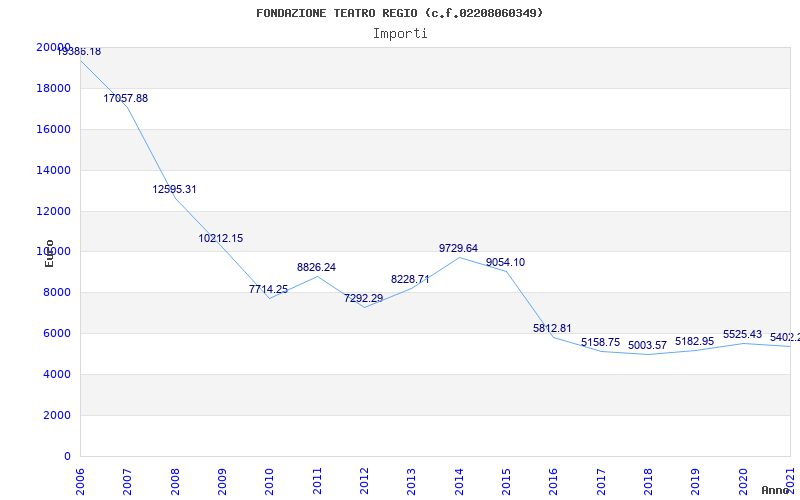Click the Euro y-axis title

[49, 254]
